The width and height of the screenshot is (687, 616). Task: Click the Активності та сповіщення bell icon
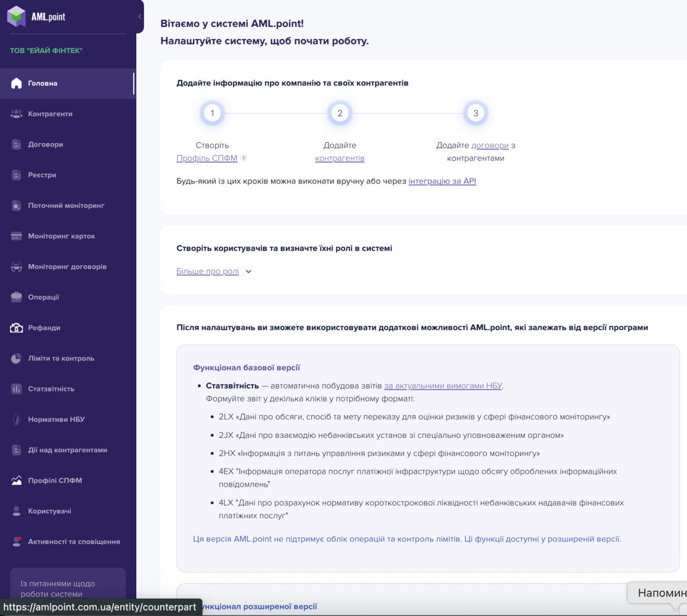pyautogui.click(x=17, y=542)
